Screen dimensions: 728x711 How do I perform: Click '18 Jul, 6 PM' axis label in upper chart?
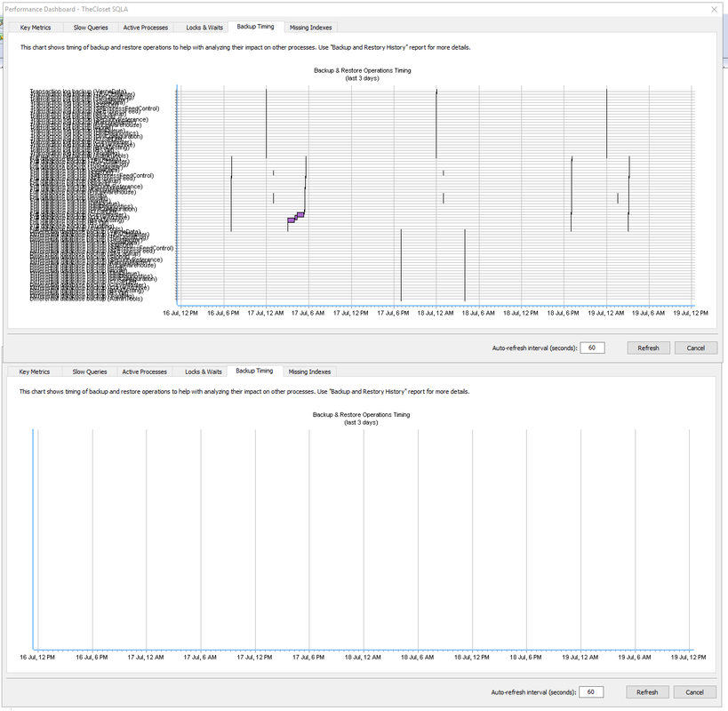(564, 313)
